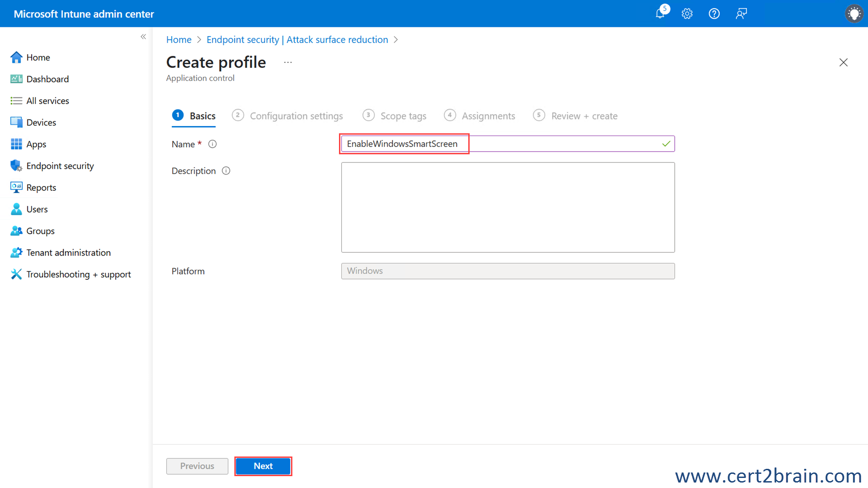868x488 pixels.
Task: Select the Basics step tab
Action: pyautogui.click(x=194, y=116)
